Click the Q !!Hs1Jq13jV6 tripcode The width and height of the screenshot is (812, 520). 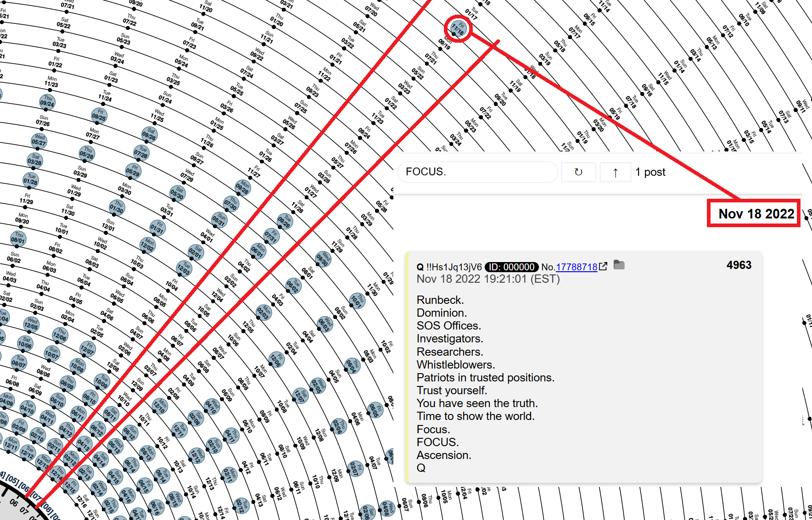449,267
